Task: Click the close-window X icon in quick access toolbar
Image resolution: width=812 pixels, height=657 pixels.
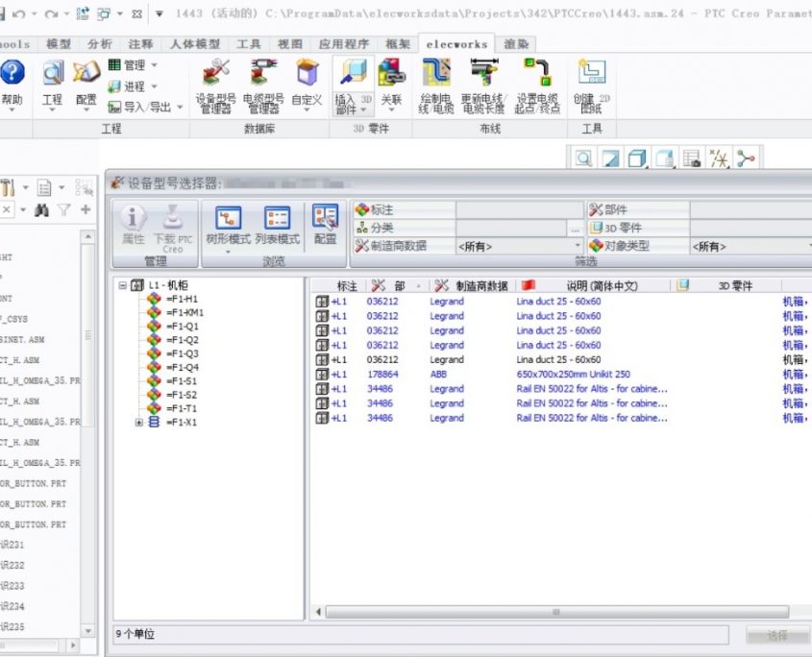Action: pos(136,14)
